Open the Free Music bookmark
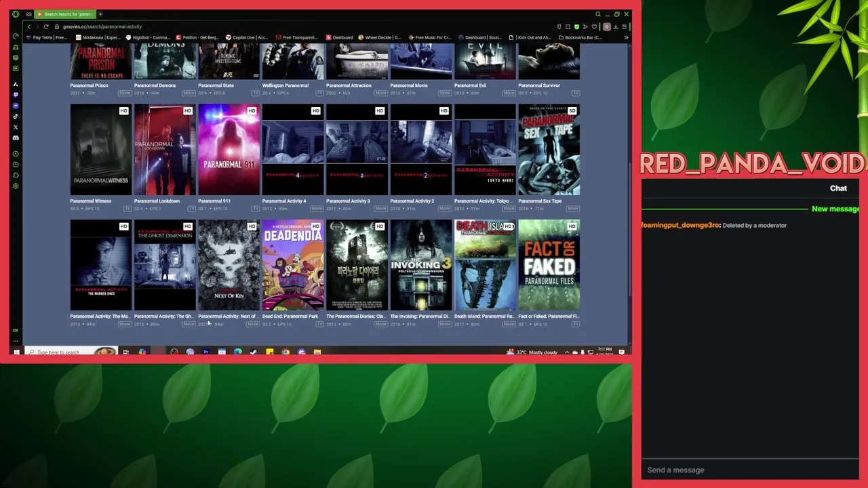The width and height of the screenshot is (868, 488). click(430, 37)
